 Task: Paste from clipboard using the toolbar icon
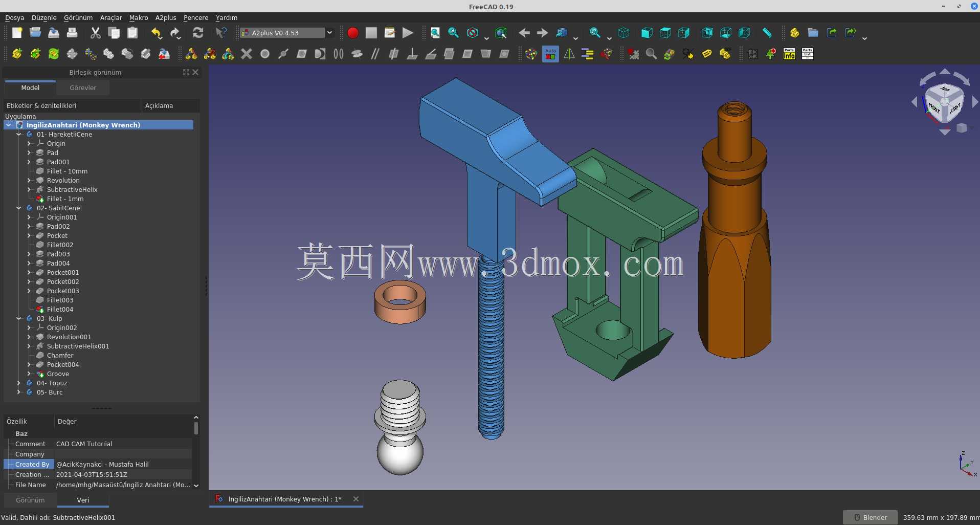pos(132,33)
